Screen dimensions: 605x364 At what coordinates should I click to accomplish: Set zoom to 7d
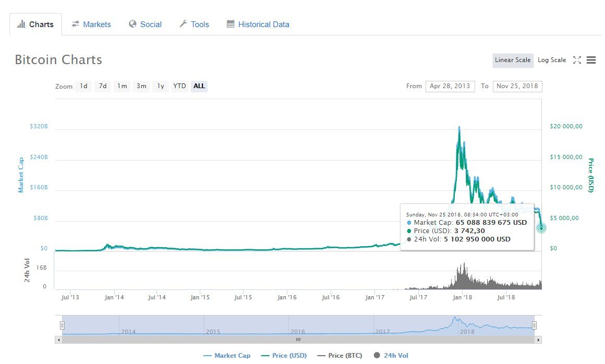pos(103,86)
